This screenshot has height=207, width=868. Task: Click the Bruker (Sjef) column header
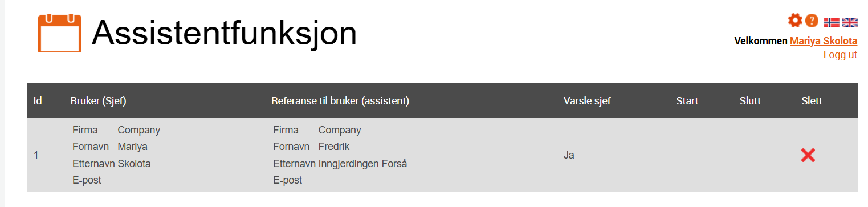tap(98, 101)
